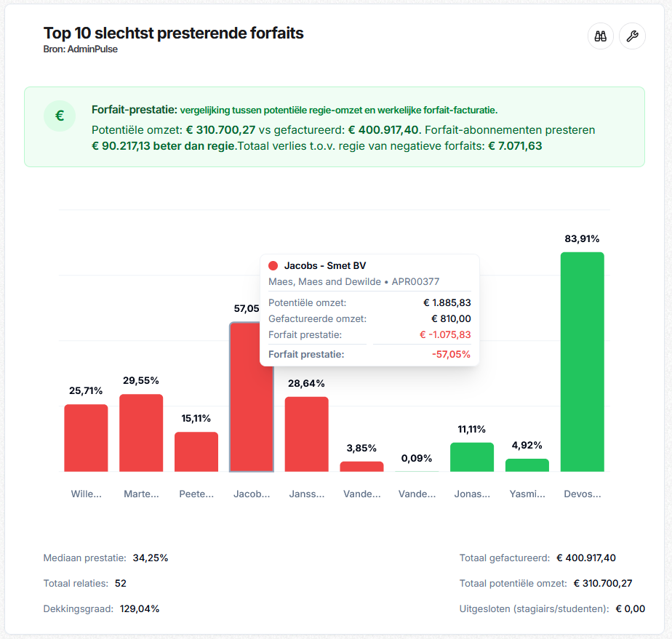
Task: Click the 'Top 10 slechtst presterende forfaits' title
Action: [x=174, y=33]
